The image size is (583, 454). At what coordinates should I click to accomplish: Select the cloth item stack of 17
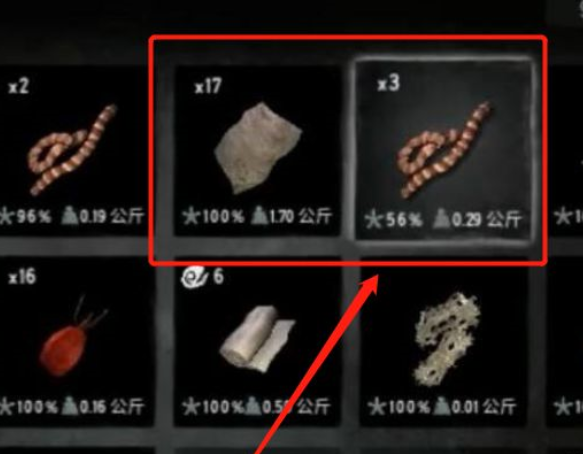257,151
